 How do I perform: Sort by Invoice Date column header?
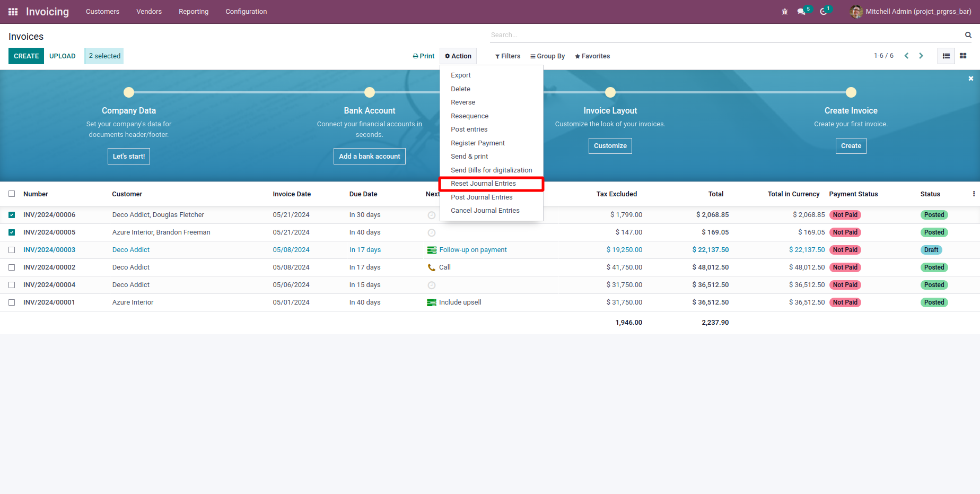pyautogui.click(x=292, y=194)
